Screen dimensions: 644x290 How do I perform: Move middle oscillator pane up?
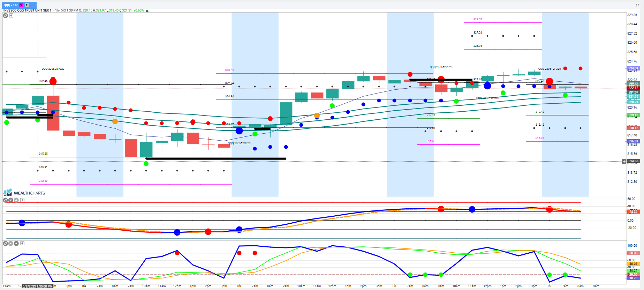(x=16, y=200)
